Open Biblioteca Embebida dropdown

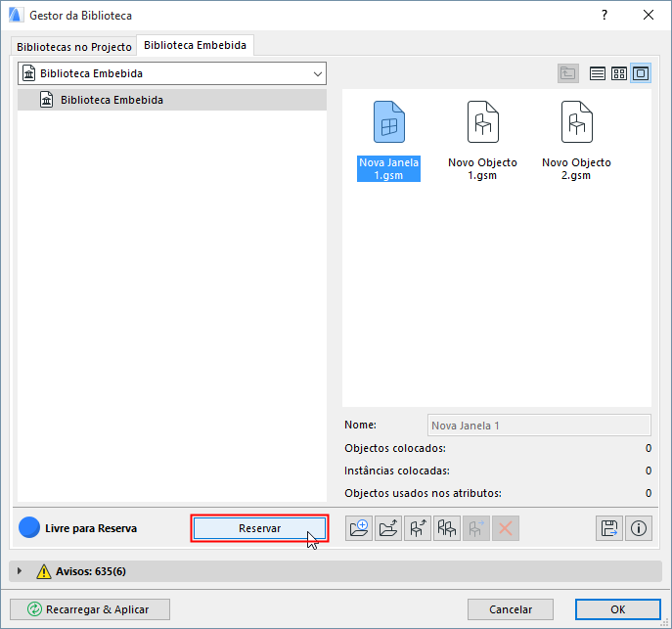(172, 73)
